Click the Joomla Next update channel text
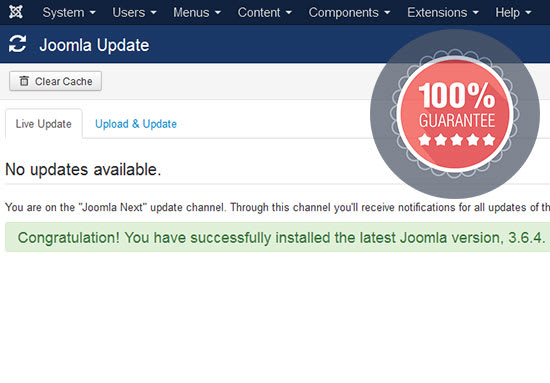Viewport: 550px width, 383px height. pos(277,207)
